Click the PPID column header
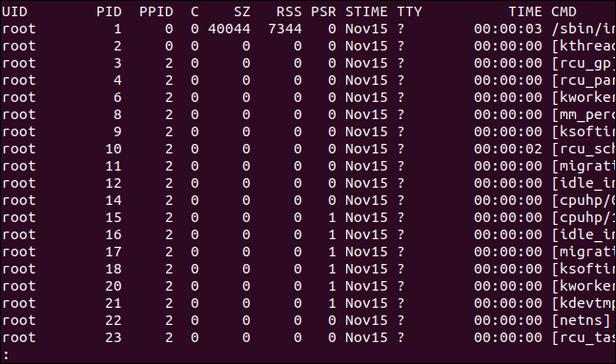The height and width of the screenshot is (364, 616). pos(156,11)
